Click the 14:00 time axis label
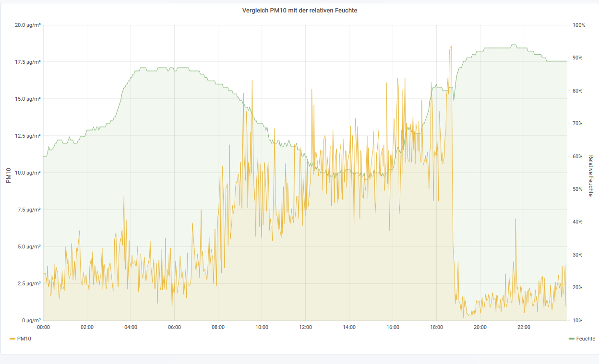Image resolution: width=599 pixels, height=364 pixels. tap(349, 327)
